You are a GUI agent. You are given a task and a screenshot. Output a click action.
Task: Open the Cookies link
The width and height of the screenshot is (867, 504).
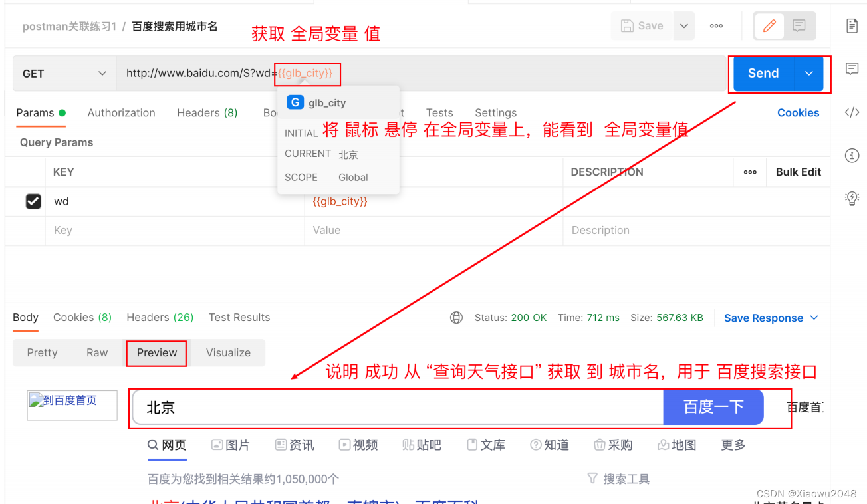(798, 113)
